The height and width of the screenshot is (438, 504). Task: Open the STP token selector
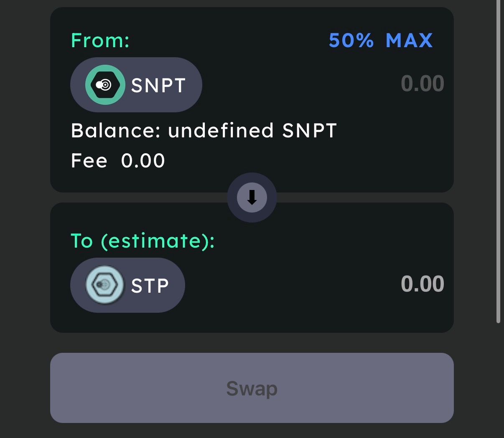pos(127,285)
